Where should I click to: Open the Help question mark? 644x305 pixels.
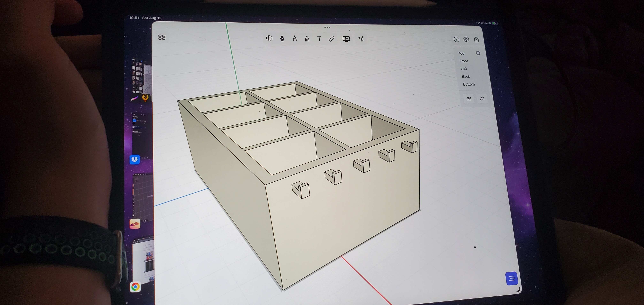[456, 39]
